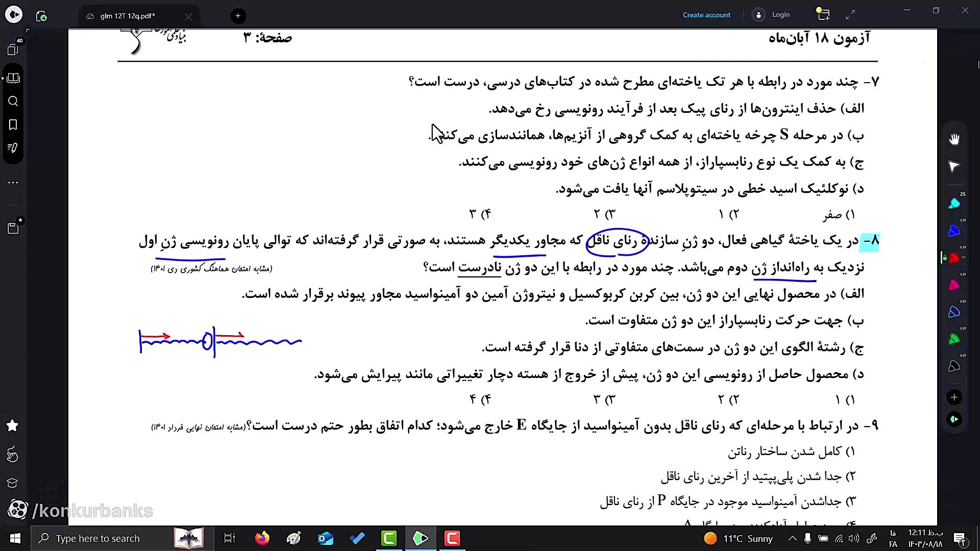This screenshot has height=551, width=980.
Task: Toggle the reading mode book icon
Action: 14,78
